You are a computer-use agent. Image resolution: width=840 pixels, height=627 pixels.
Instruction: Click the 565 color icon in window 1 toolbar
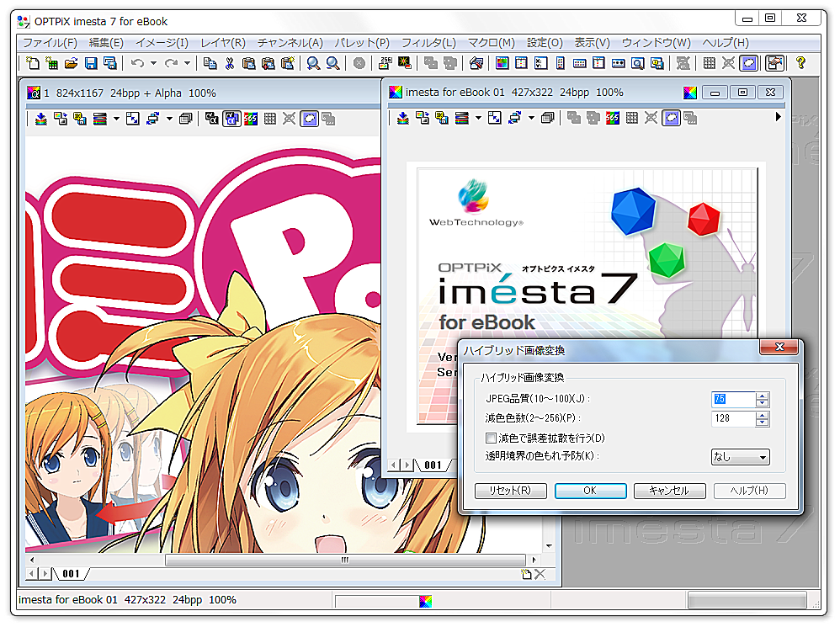251,119
